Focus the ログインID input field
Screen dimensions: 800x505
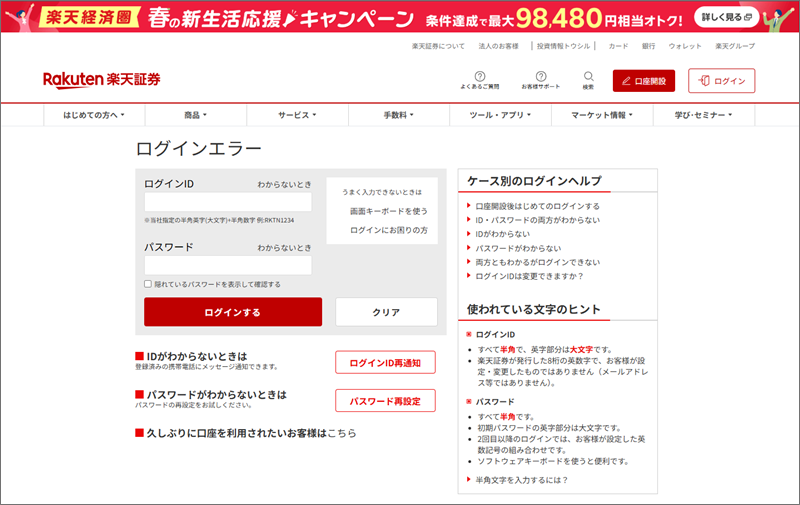(x=228, y=202)
